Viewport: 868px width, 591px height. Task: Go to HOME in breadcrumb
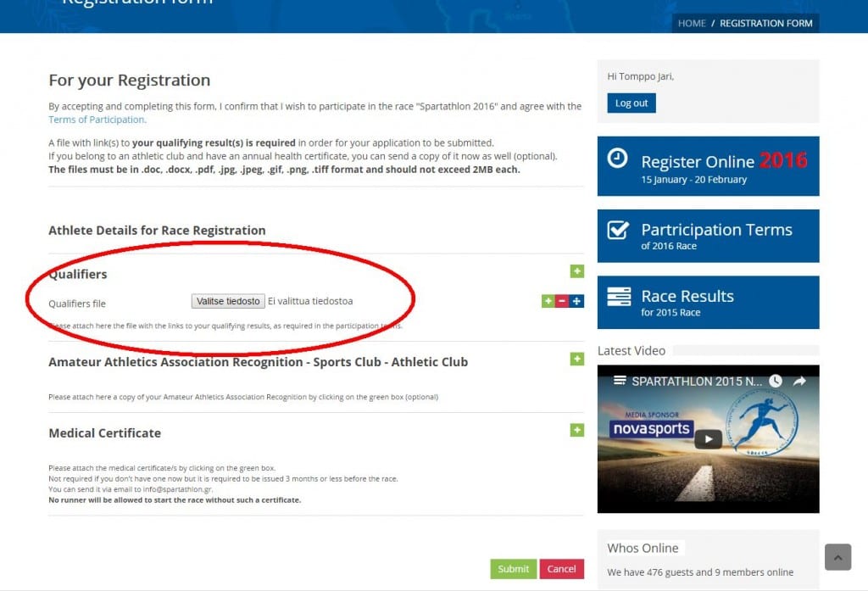click(692, 23)
